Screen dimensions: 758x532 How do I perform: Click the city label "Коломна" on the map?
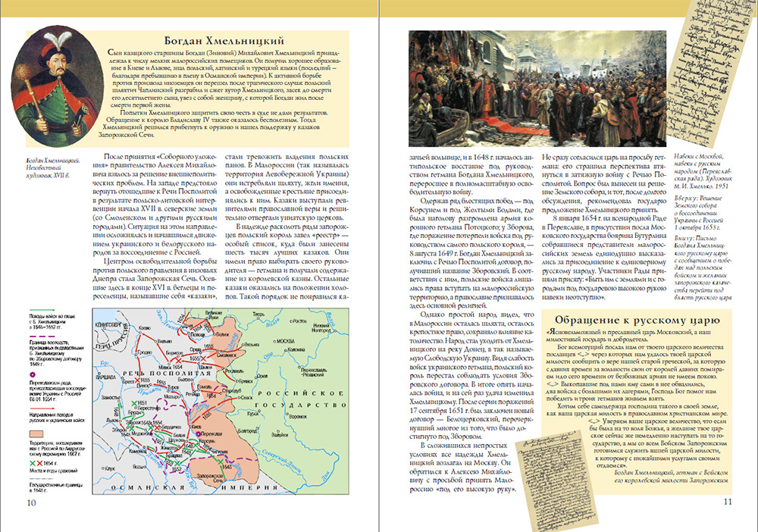296,349
